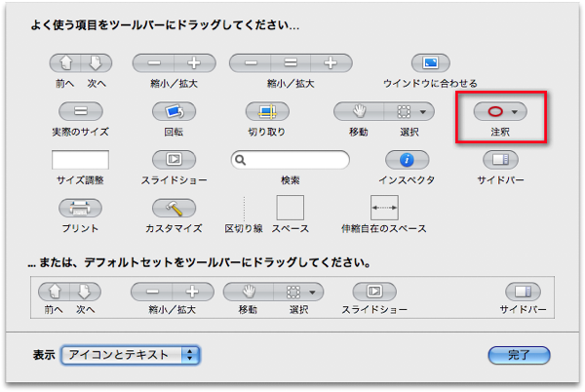The height and width of the screenshot is (392, 585).
Task: Click the 前へ arrow in the default set
Action: pyautogui.click(x=55, y=292)
